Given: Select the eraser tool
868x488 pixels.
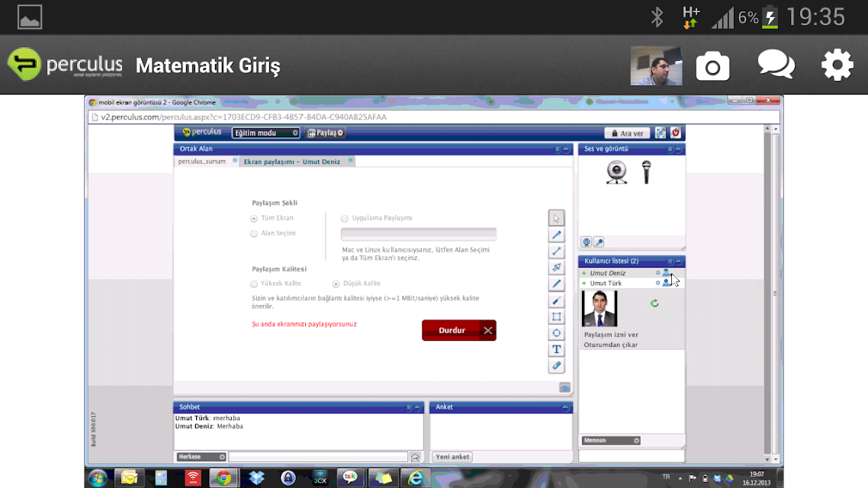Looking at the screenshot, I should pos(556,366).
